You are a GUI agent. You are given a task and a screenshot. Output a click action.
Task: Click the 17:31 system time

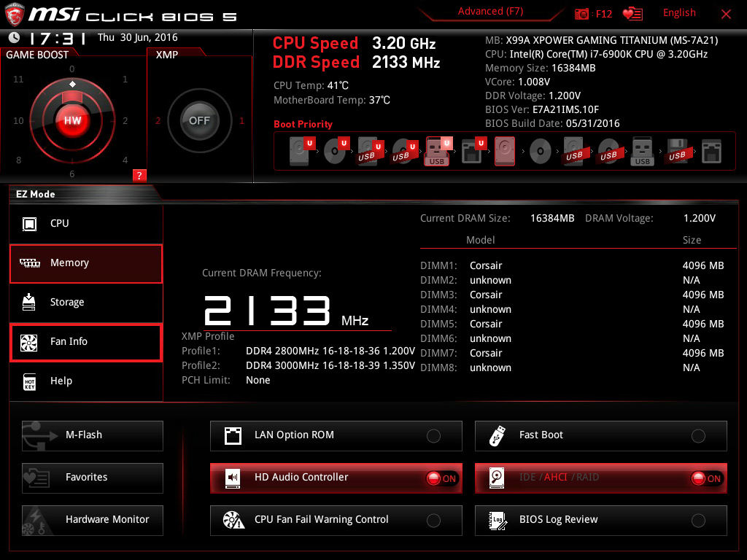[58, 38]
